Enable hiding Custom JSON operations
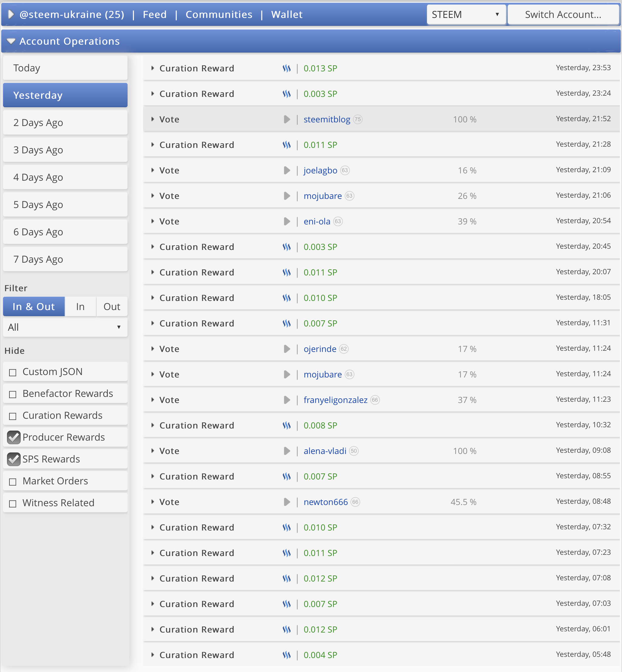The width and height of the screenshot is (622, 672). 13,372
